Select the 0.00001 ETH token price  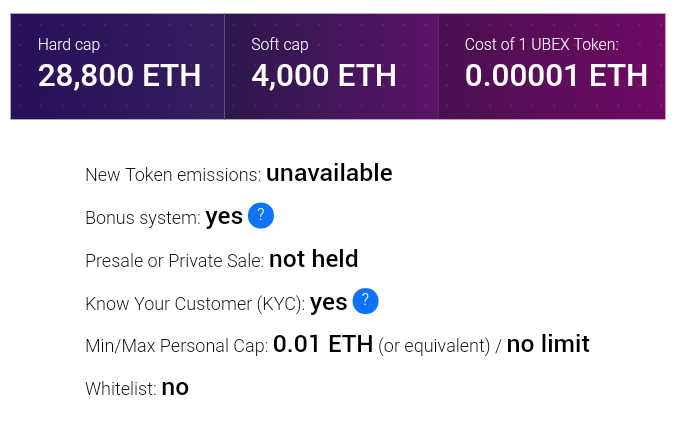(x=556, y=76)
